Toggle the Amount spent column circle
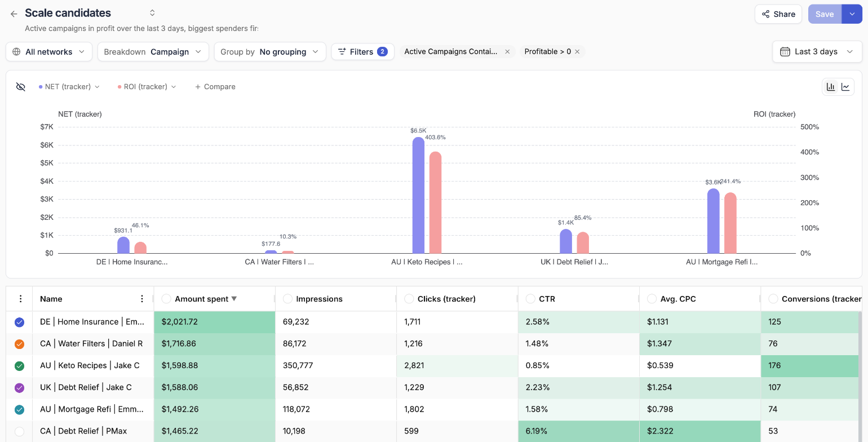 pos(166,299)
